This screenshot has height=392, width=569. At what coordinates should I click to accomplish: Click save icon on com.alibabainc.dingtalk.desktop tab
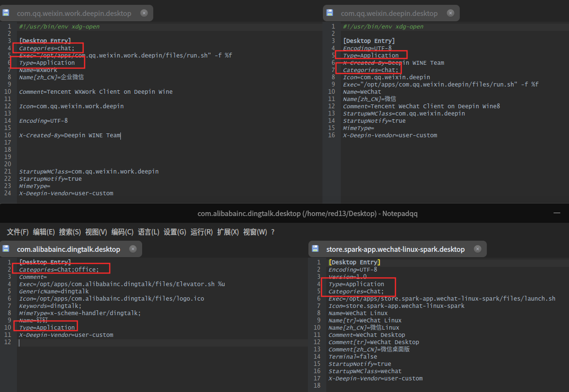(6, 248)
